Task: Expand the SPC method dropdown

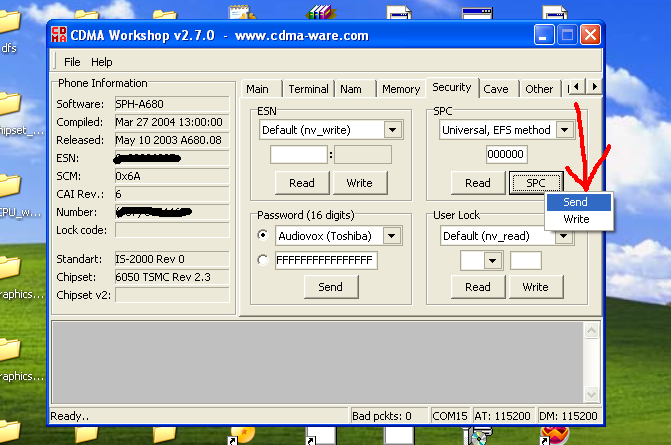Action: coord(564,130)
